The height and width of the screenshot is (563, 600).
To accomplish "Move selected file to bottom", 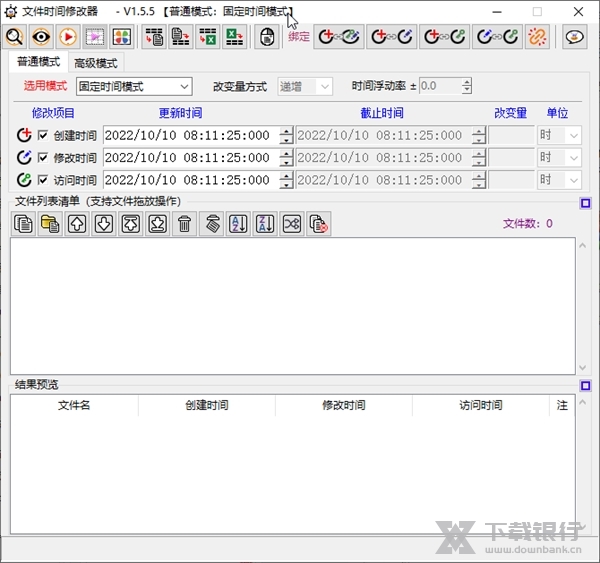I will [158, 224].
